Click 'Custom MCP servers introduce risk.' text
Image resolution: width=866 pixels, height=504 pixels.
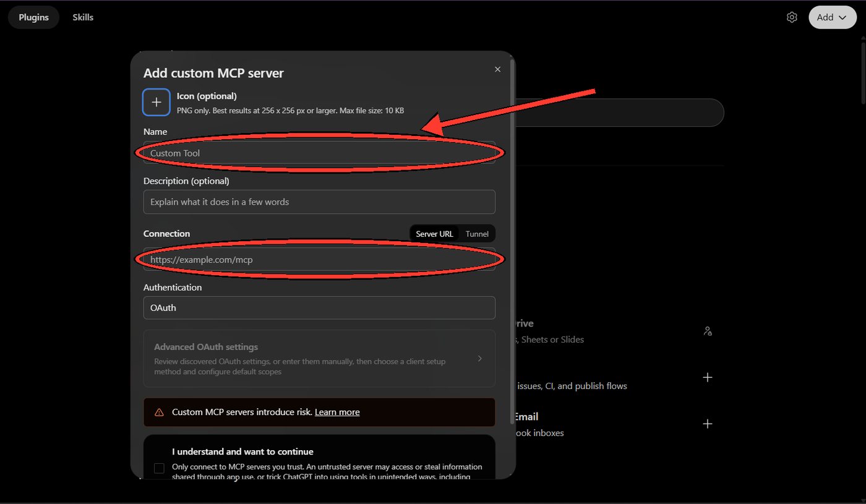tap(242, 412)
